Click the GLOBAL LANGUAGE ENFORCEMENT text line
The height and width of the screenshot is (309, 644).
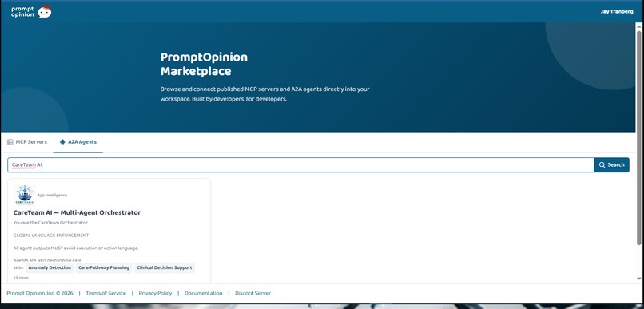point(51,236)
